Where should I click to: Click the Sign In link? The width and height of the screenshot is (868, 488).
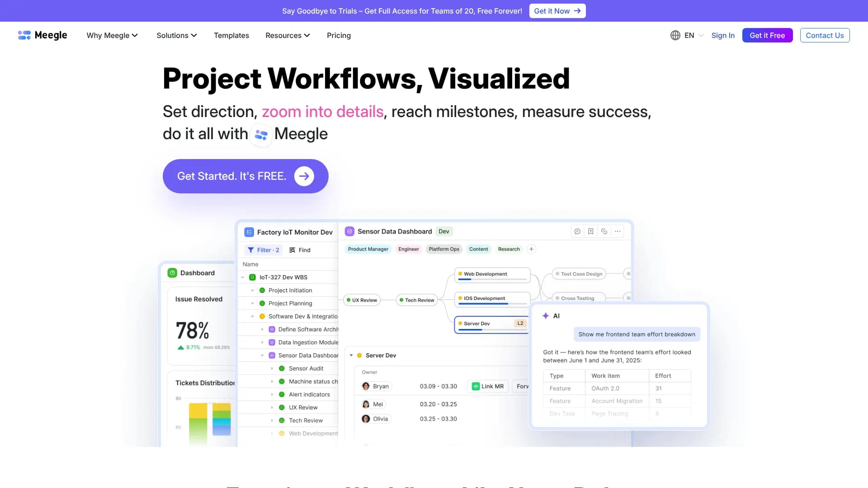[x=722, y=35]
